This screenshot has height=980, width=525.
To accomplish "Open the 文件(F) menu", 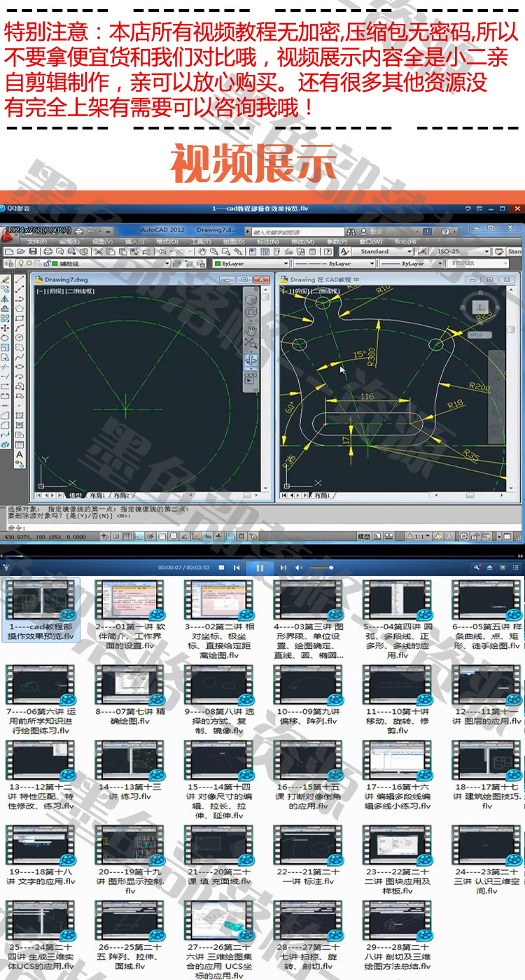I will click(36, 241).
